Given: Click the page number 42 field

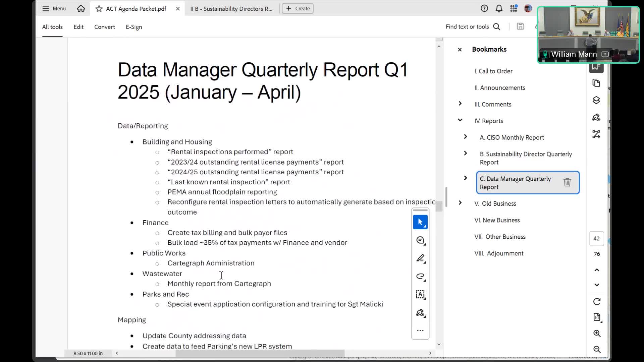Looking at the screenshot, I should [596, 239].
